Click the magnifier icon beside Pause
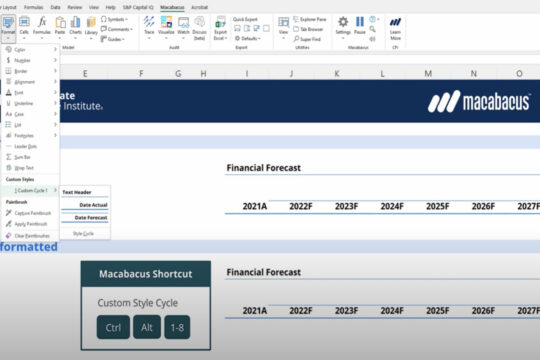This screenshot has height=360, width=540. (x=372, y=29)
